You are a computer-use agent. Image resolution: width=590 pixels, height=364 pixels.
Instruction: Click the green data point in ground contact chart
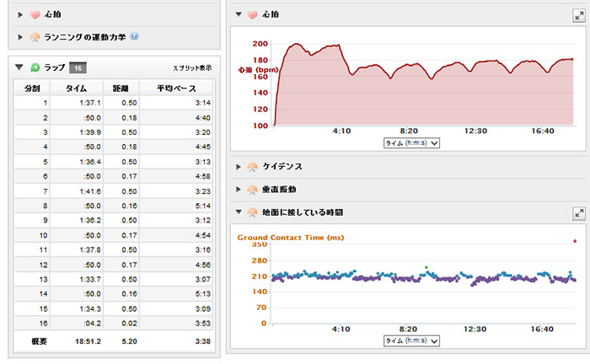coord(426,267)
